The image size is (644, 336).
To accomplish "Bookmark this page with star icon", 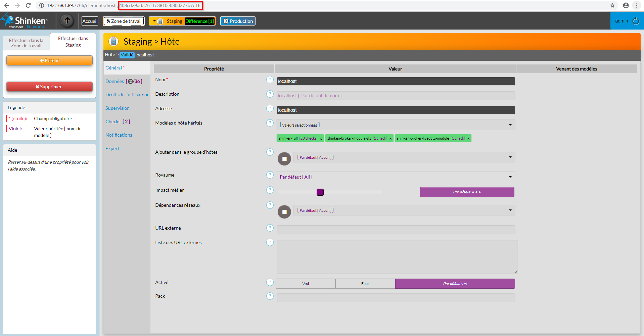I will point(612,5).
